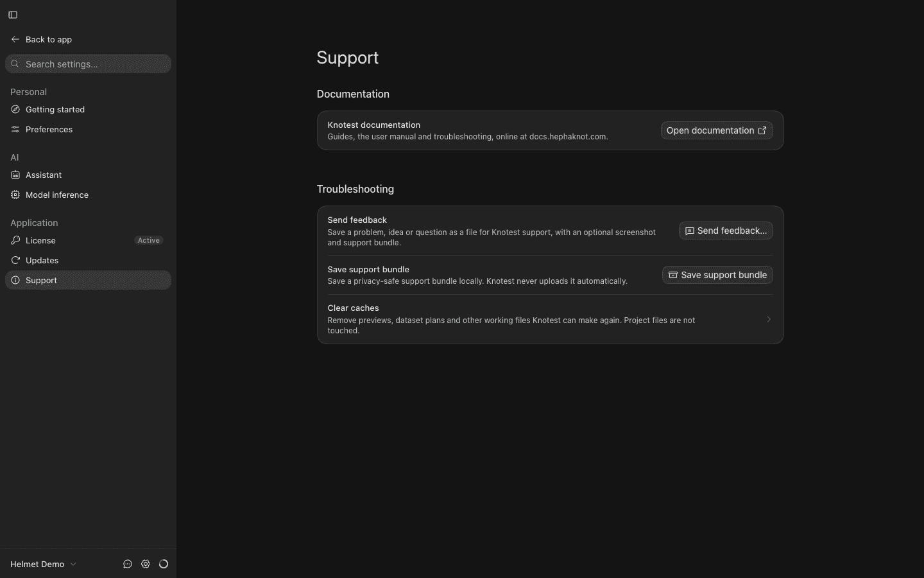This screenshot has height=578, width=924.
Task: Click the feedback bubble icon on Send feedback button
Action: pyautogui.click(x=689, y=231)
